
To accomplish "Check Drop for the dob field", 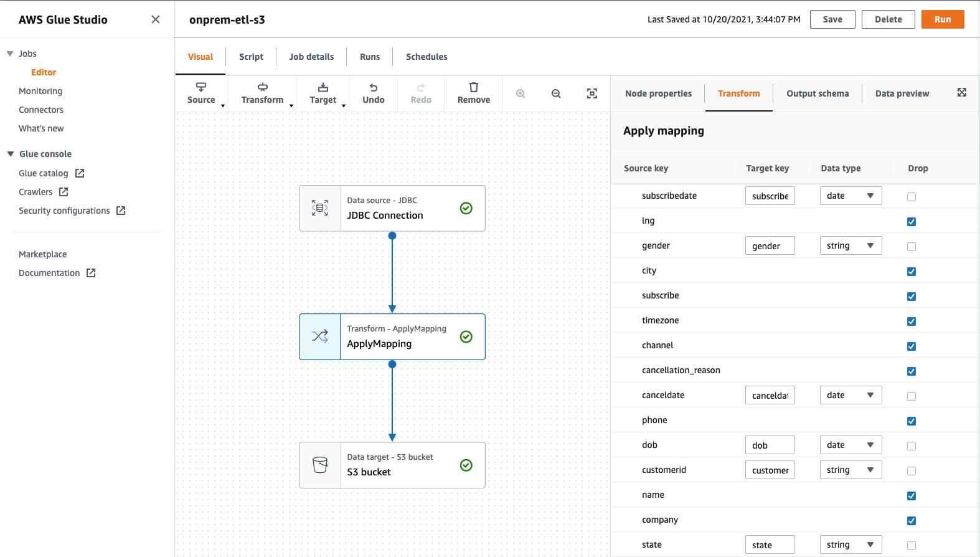I will click(912, 446).
